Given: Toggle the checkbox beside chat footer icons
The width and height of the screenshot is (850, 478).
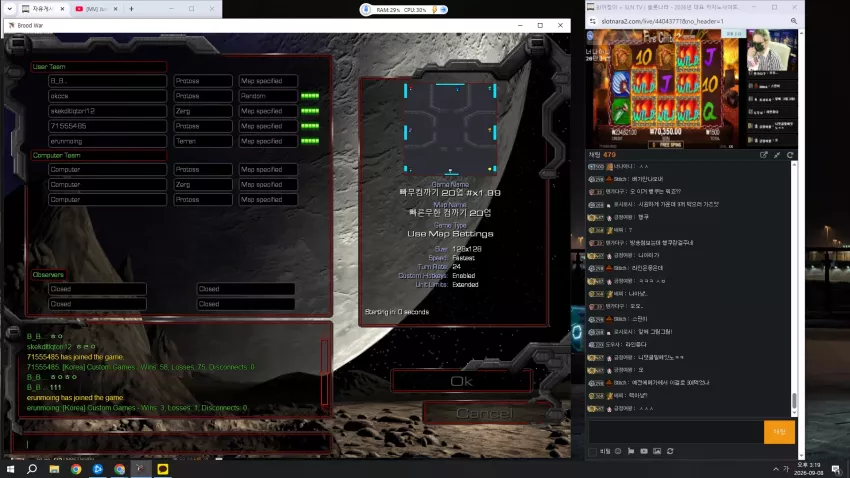Looking at the screenshot, I should pyautogui.click(x=593, y=451).
